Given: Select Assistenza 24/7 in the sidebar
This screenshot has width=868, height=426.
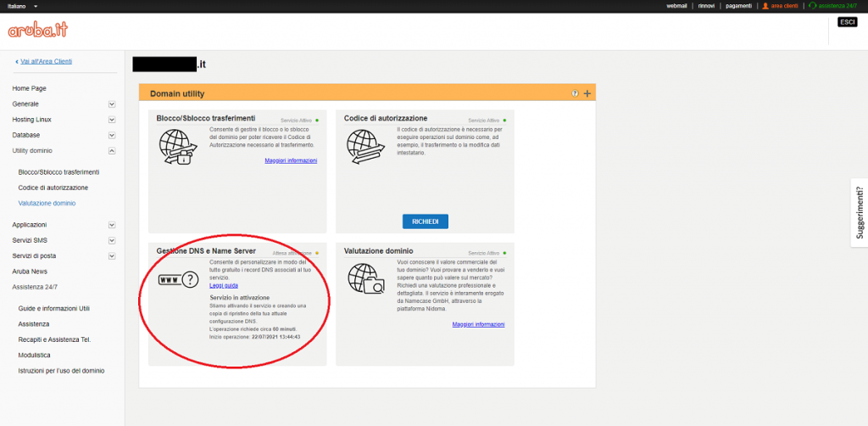Looking at the screenshot, I should click(x=35, y=287).
